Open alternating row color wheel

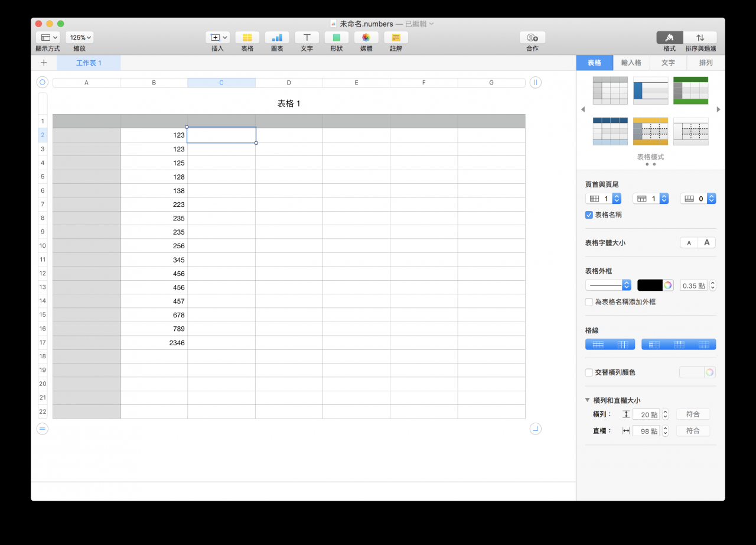coord(709,372)
